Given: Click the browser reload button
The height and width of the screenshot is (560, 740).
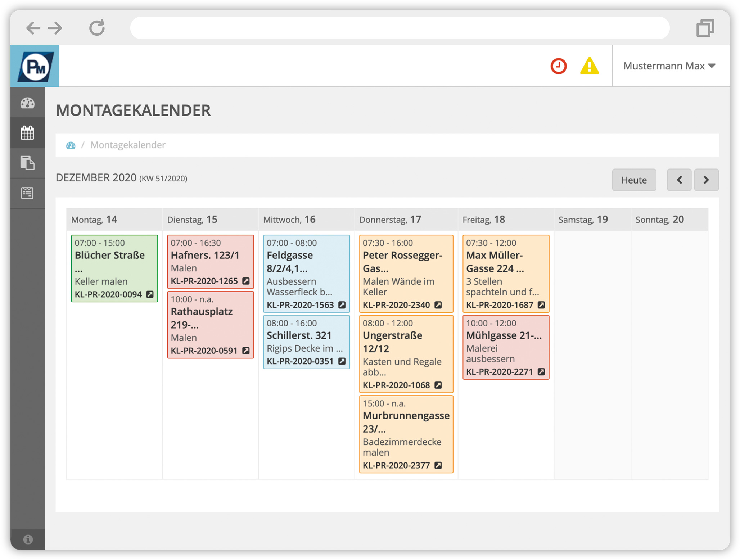Looking at the screenshot, I should [97, 28].
